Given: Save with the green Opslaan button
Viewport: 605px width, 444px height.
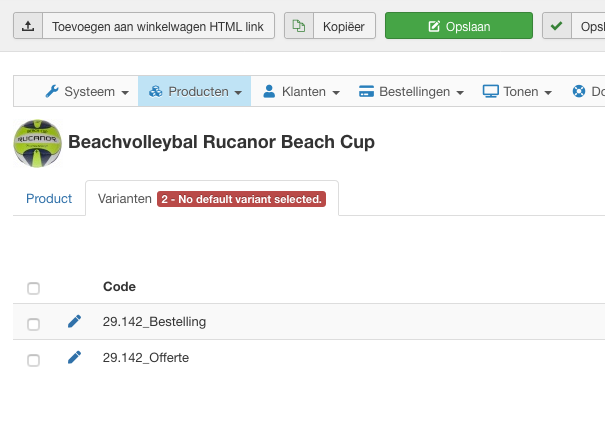Looking at the screenshot, I should pyautogui.click(x=459, y=26).
